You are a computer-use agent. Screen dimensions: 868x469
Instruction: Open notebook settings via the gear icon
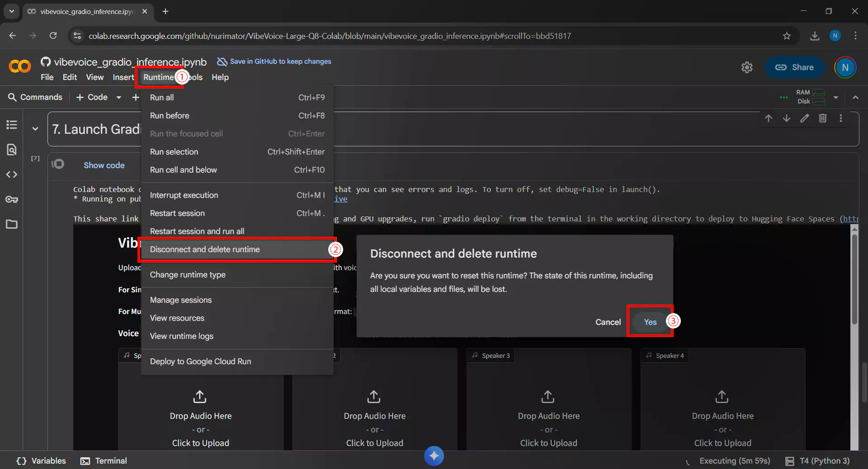pyautogui.click(x=747, y=67)
